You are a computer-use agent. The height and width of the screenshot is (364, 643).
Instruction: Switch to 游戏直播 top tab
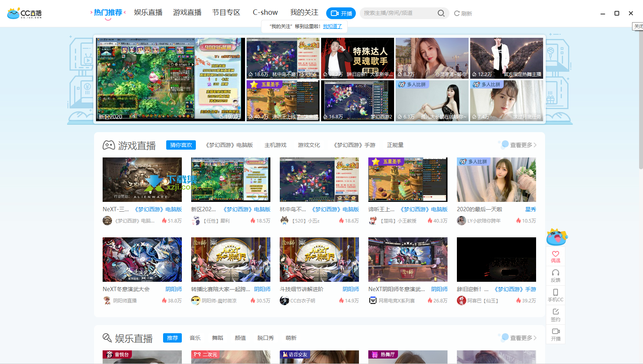(187, 12)
